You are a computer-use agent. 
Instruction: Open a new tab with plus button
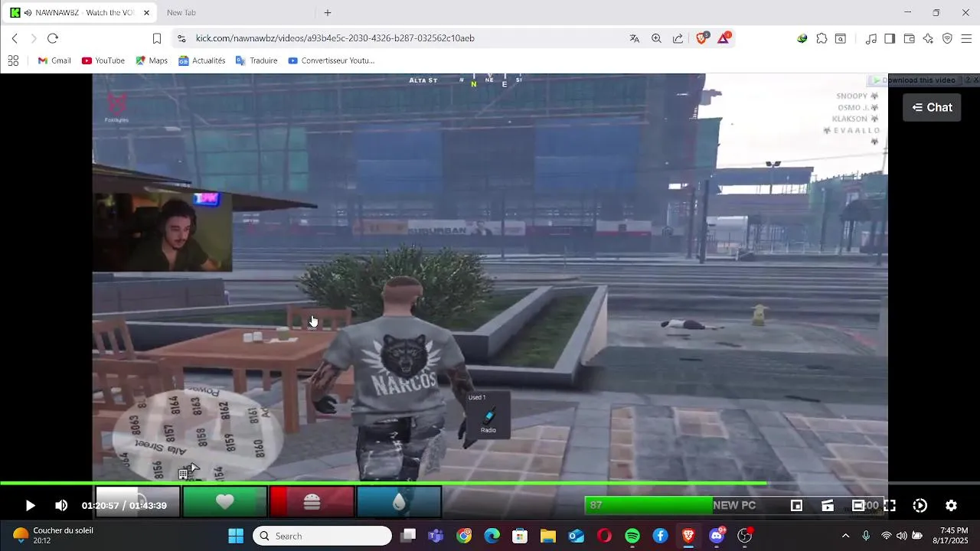point(328,12)
